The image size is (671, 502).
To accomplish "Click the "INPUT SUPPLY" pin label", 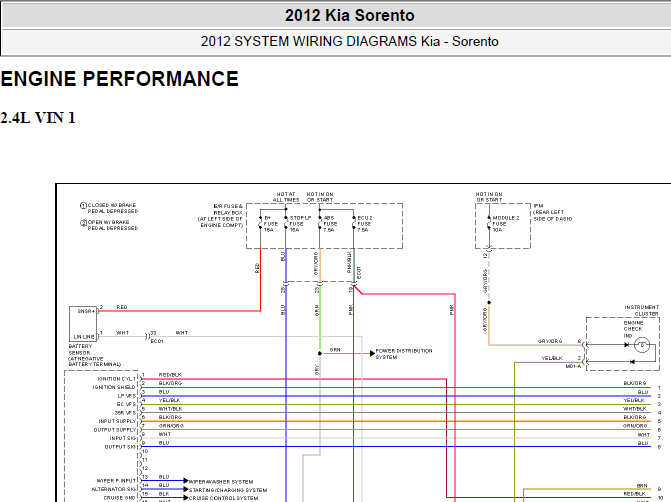I will point(117,421).
